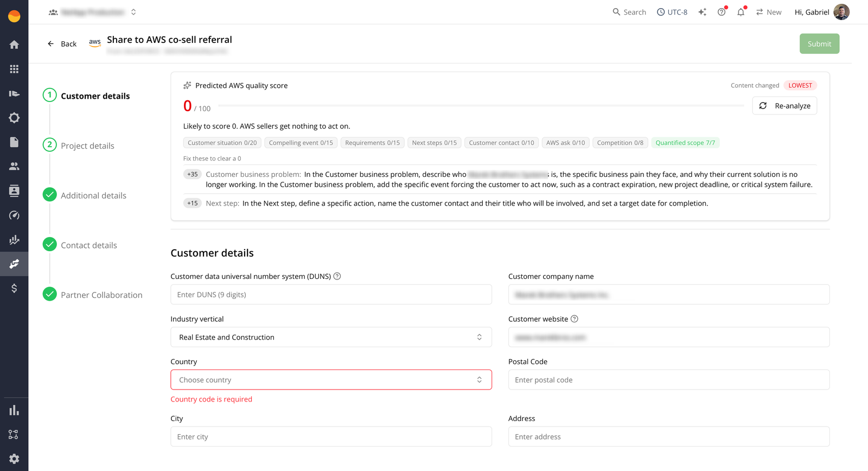This screenshot has height=471, width=868.
Task: Open the apps grid icon in sidebar
Action: [x=14, y=69]
